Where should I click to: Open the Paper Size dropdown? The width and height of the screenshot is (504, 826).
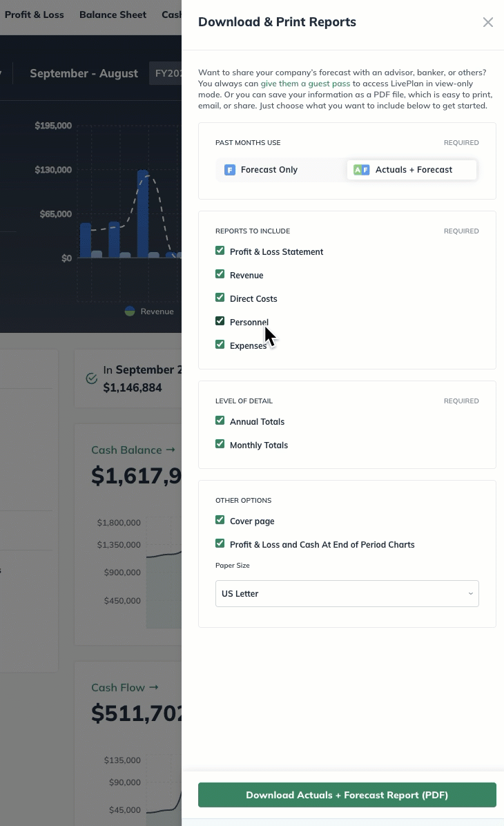pos(347,594)
